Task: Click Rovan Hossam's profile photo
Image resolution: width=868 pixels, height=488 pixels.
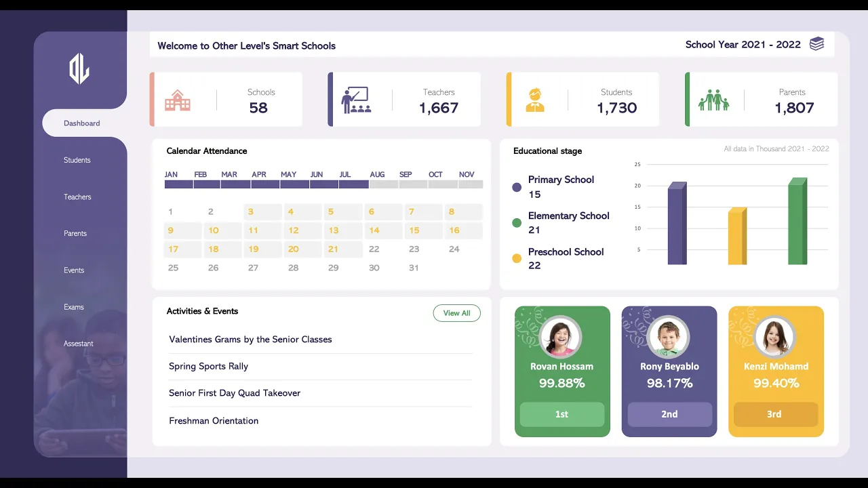Action: pos(560,337)
